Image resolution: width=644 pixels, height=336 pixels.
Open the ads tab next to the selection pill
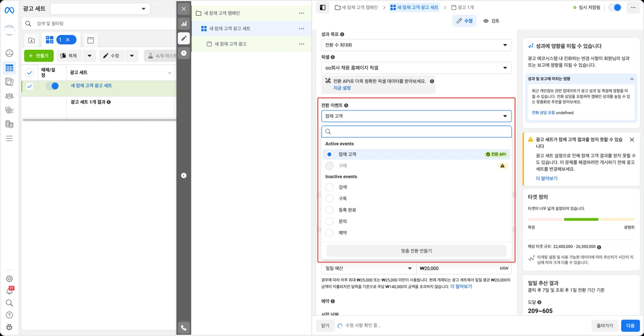click(90, 40)
